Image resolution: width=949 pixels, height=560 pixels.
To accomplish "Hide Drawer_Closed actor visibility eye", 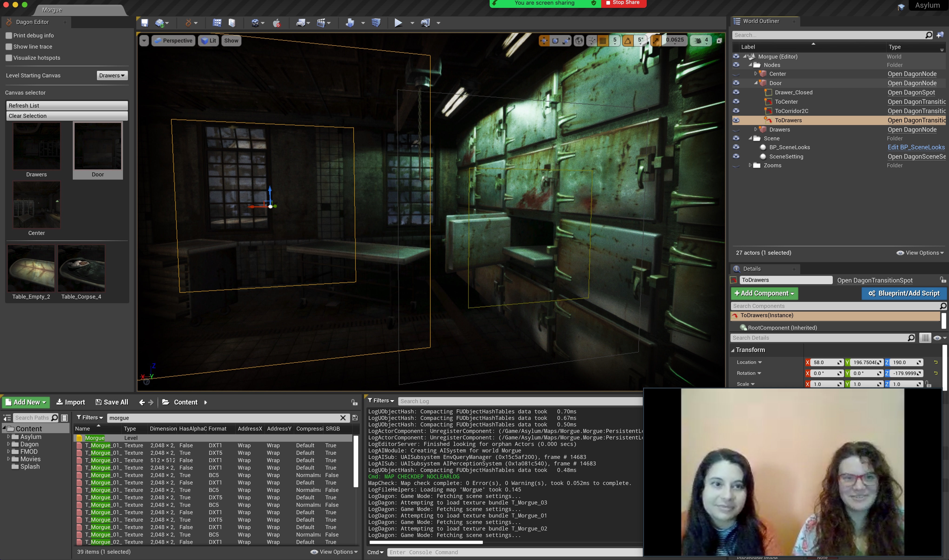I will pos(736,92).
